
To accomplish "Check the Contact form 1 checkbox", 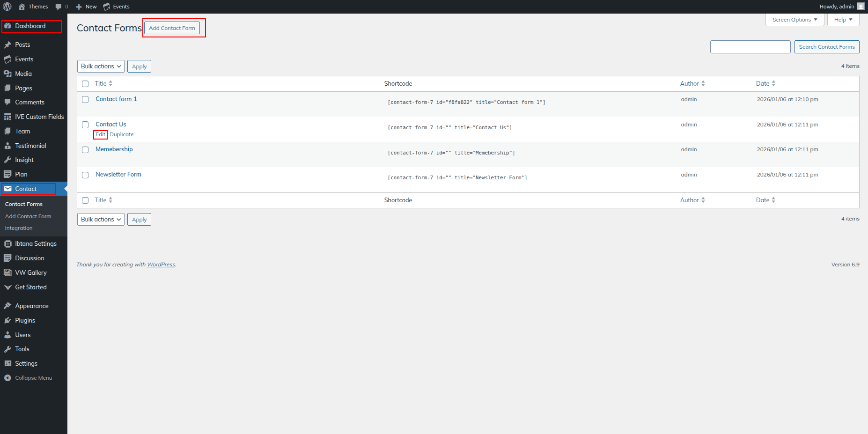I will [x=85, y=99].
